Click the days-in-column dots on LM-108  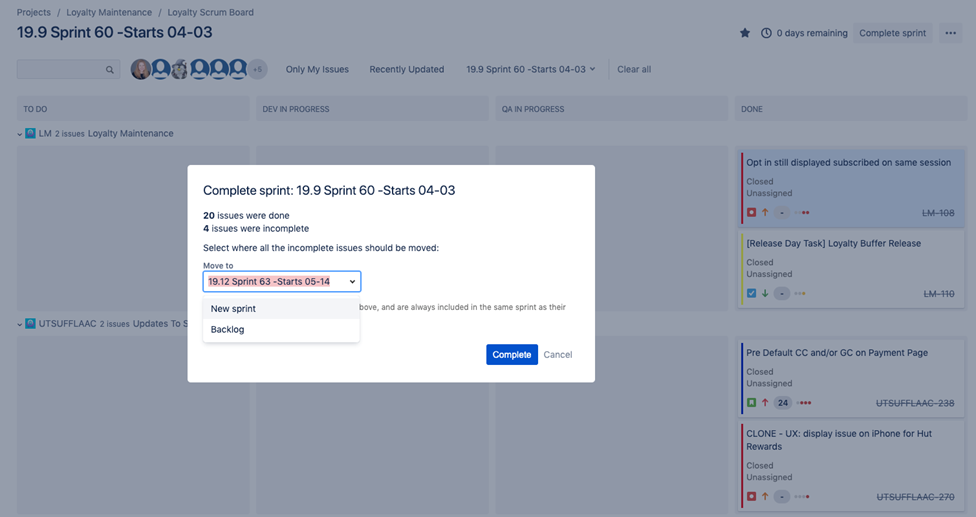[x=802, y=213]
